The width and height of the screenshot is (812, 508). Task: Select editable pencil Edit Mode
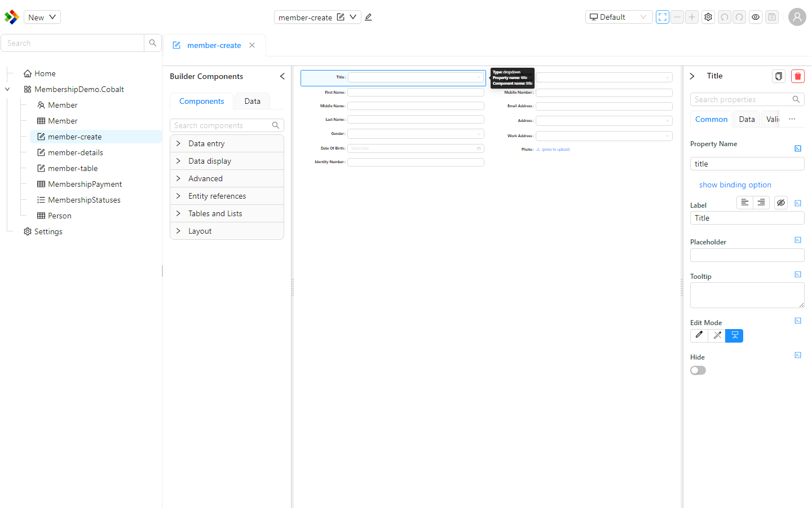699,335
